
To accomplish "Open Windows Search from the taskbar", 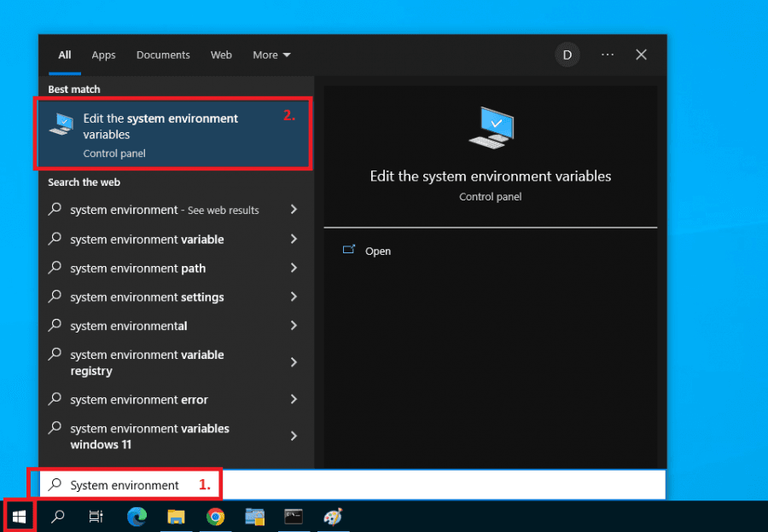I will 56,516.
